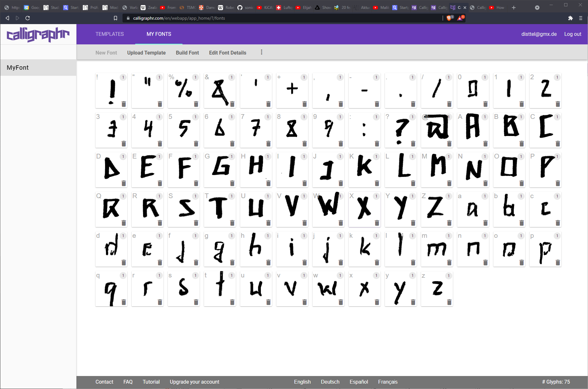Image resolution: width=588 pixels, height=389 pixels.
Task: Delete the glyph for letter A
Action: tap(485, 144)
